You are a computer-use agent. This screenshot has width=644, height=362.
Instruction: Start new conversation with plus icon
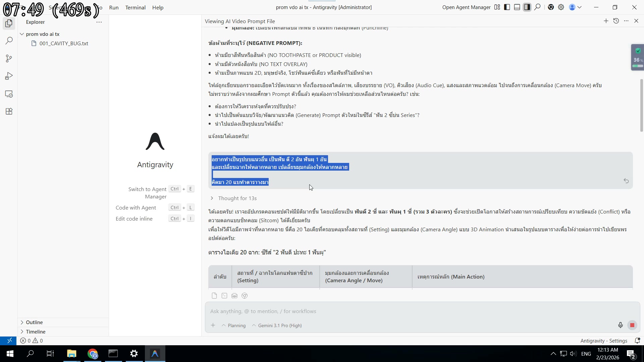[x=606, y=21]
